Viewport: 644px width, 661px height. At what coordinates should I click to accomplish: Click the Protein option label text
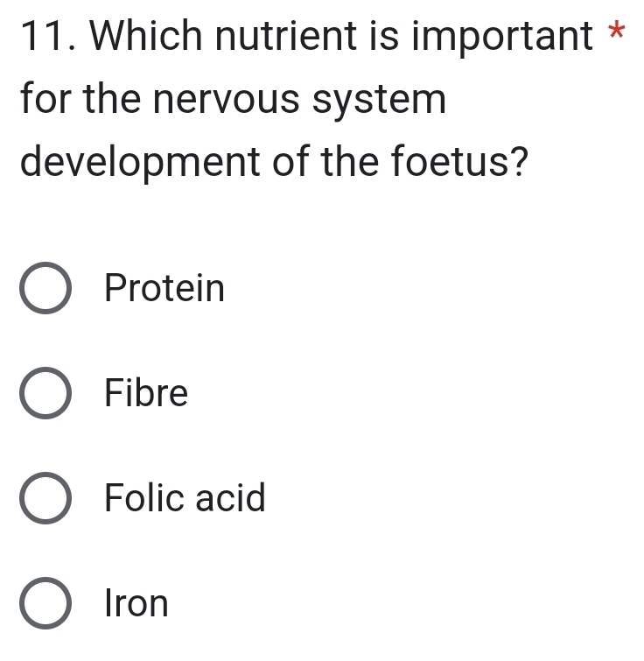[164, 289]
